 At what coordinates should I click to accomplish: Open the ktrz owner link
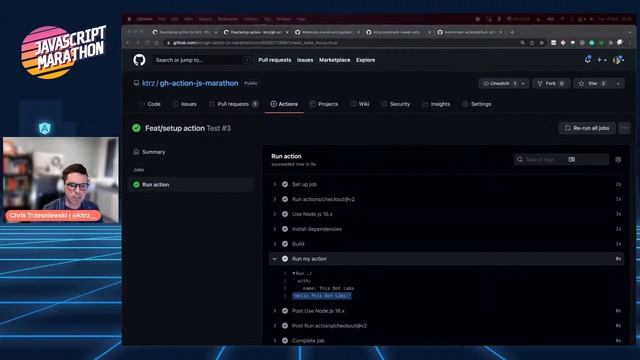tap(148, 83)
